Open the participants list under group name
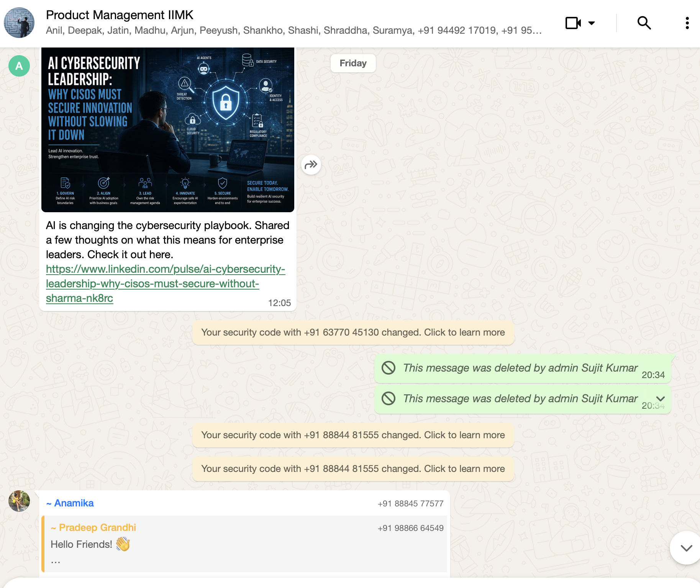The image size is (700, 588). coord(294,31)
